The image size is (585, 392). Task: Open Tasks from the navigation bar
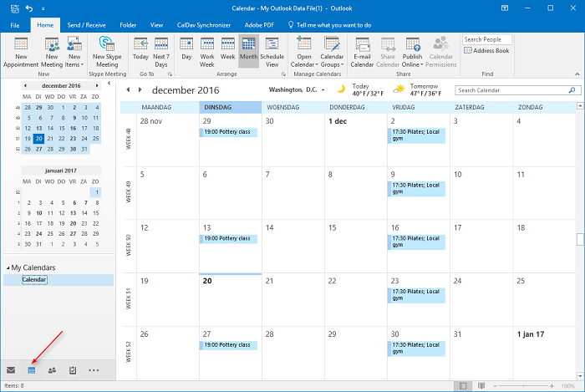(x=73, y=369)
